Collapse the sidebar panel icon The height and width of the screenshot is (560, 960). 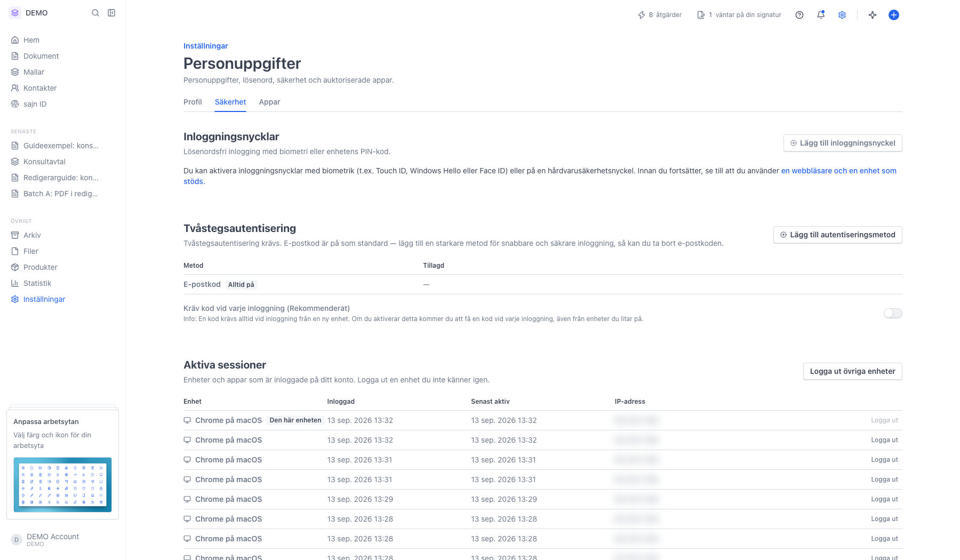click(111, 13)
